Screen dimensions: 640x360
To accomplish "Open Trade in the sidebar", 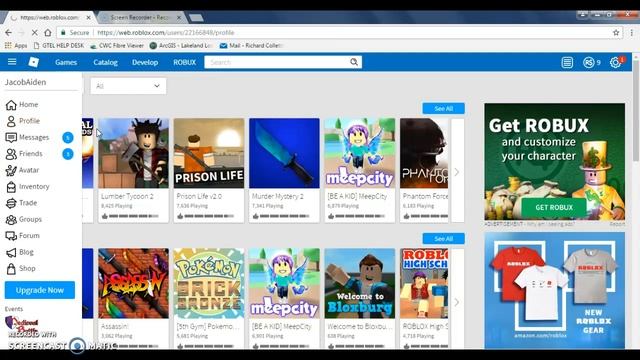I will point(22,203).
